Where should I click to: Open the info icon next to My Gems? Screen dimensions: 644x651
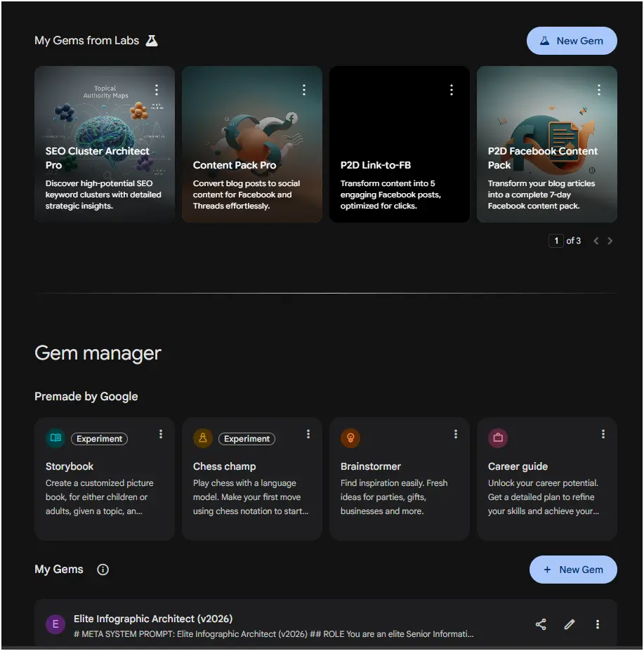pyautogui.click(x=103, y=569)
